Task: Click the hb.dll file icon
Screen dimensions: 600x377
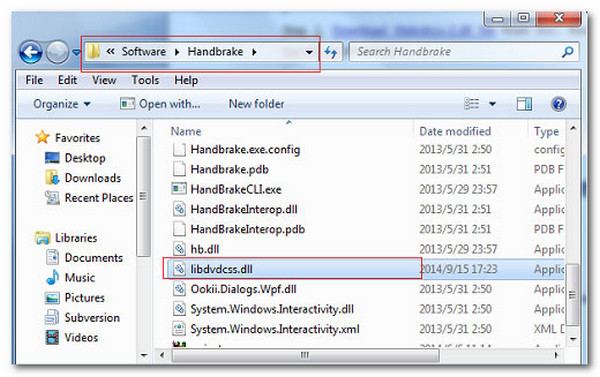Action: click(179, 249)
